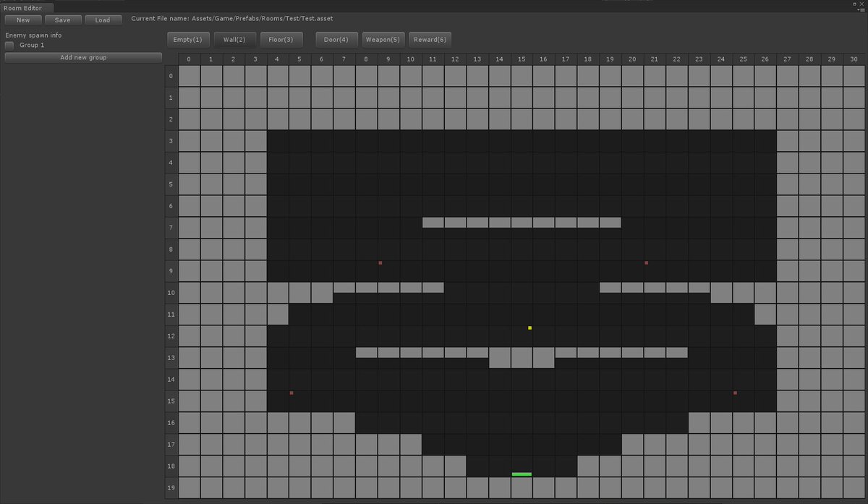The height and width of the screenshot is (504, 868).
Task: Click the red spawn marker in row 15 left side
Action: point(292,392)
